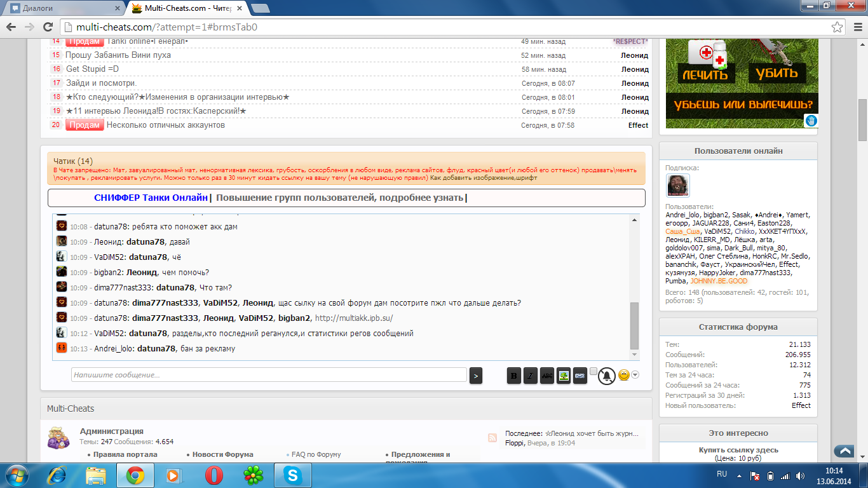Open user Chikko profile in online list
Screen dimensions: 868x488
[745, 231]
